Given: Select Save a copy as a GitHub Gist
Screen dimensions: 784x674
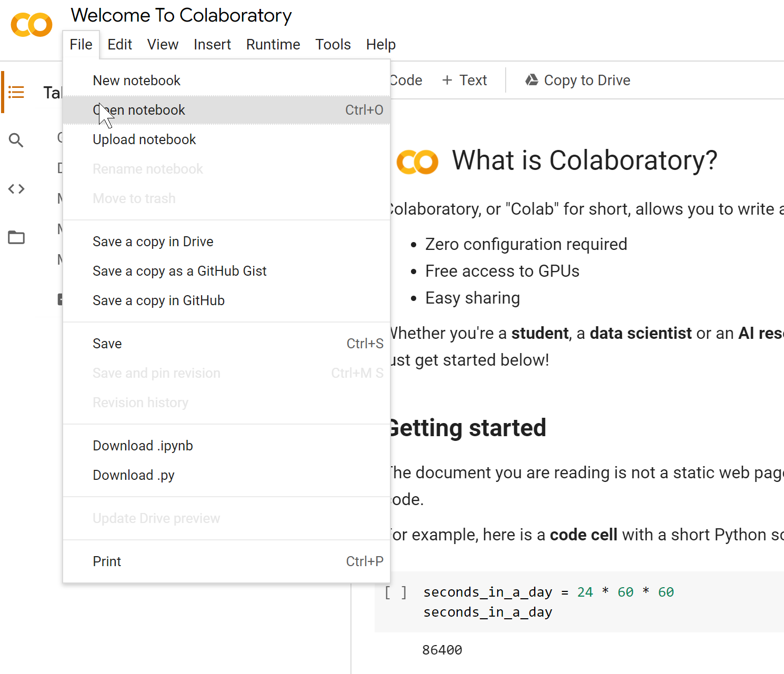Looking at the screenshot, I should click(227, 271).
